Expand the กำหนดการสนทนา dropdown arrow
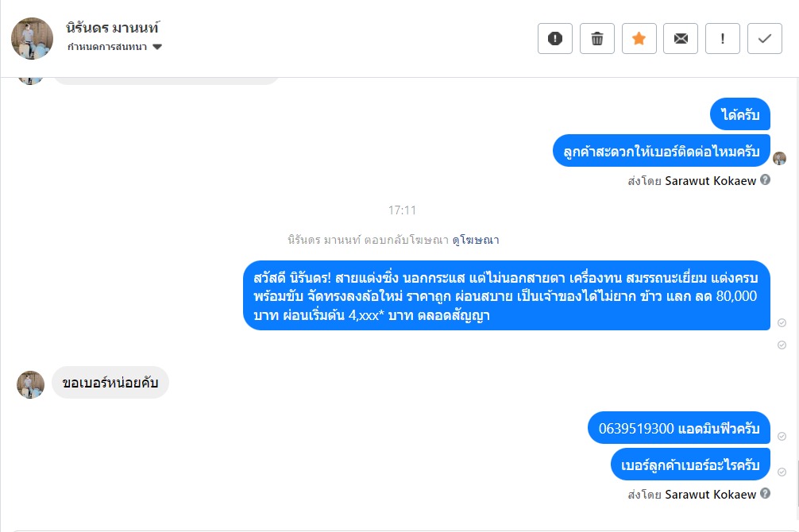799x532 pixels. tap(157, 47)
